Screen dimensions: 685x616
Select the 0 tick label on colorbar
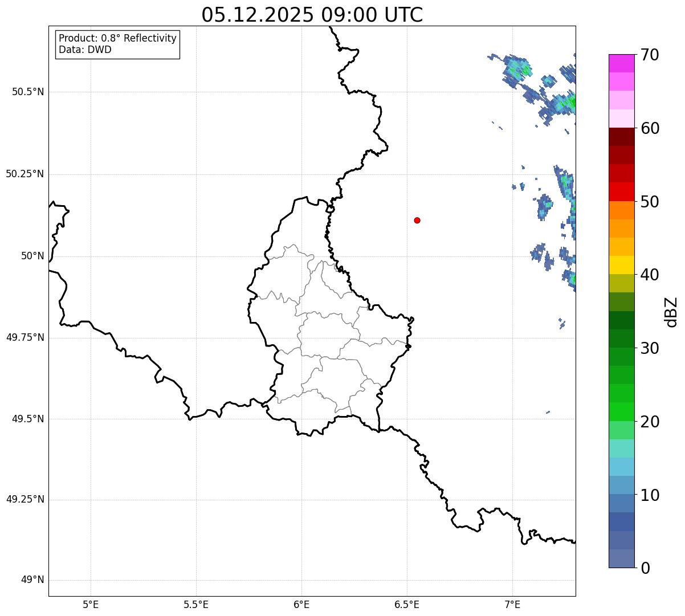[645, 568]
